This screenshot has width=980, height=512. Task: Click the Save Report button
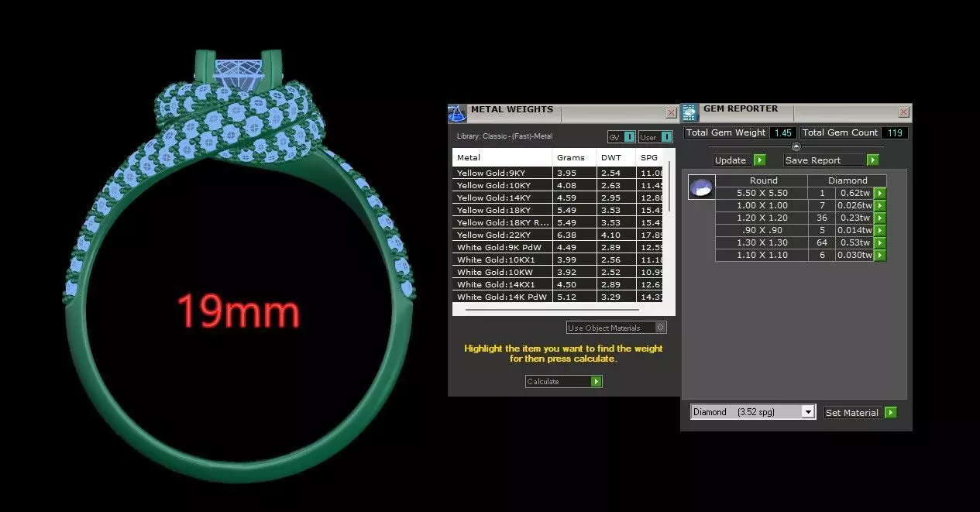830,160
